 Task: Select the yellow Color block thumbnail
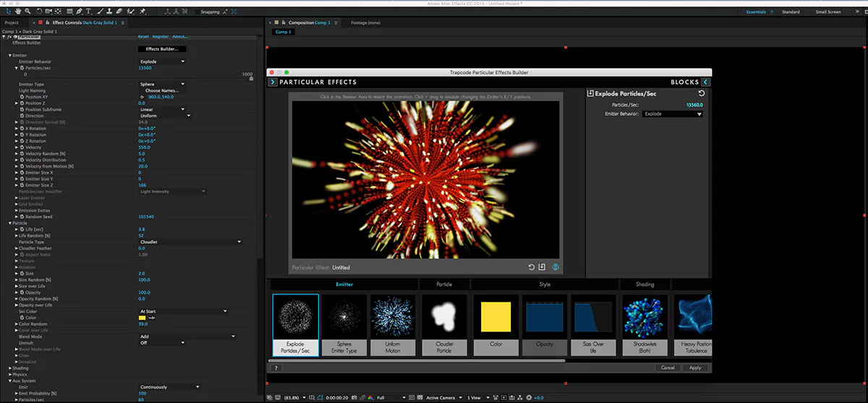click(x=495, y=324)
